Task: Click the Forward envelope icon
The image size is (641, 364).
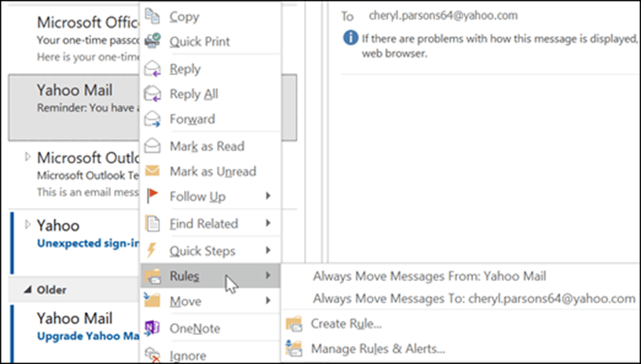Action: coord(152,118)
